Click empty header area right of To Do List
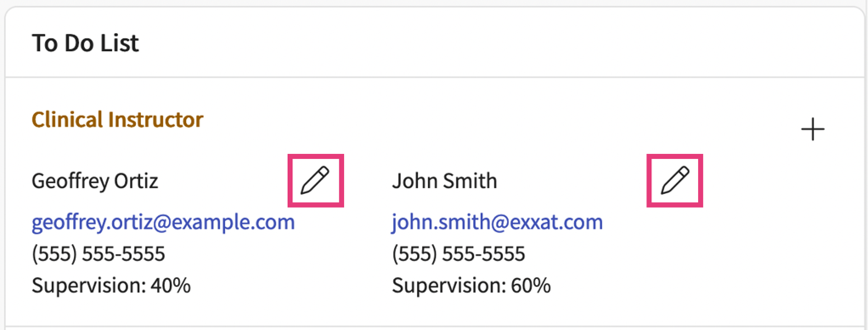The width and height of the screenshot is (868, 330). click(x=499, y=43)
